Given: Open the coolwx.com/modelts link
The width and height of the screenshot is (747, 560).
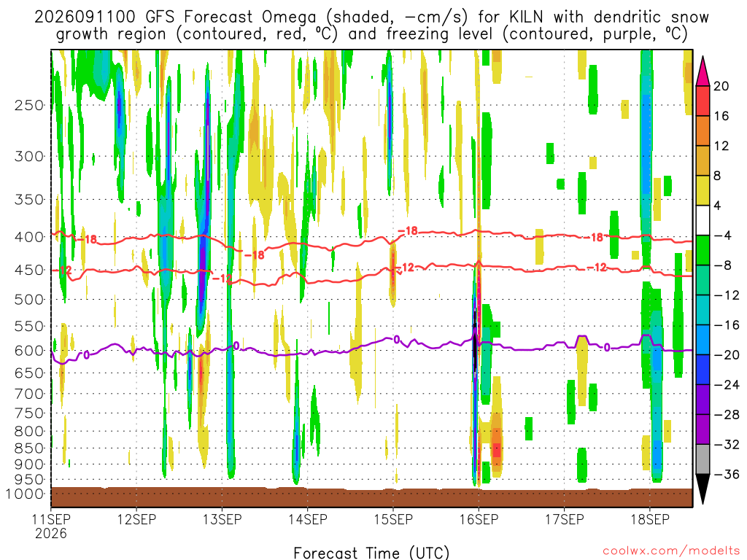Looking at the screenshot, I should tap(671, 551).
